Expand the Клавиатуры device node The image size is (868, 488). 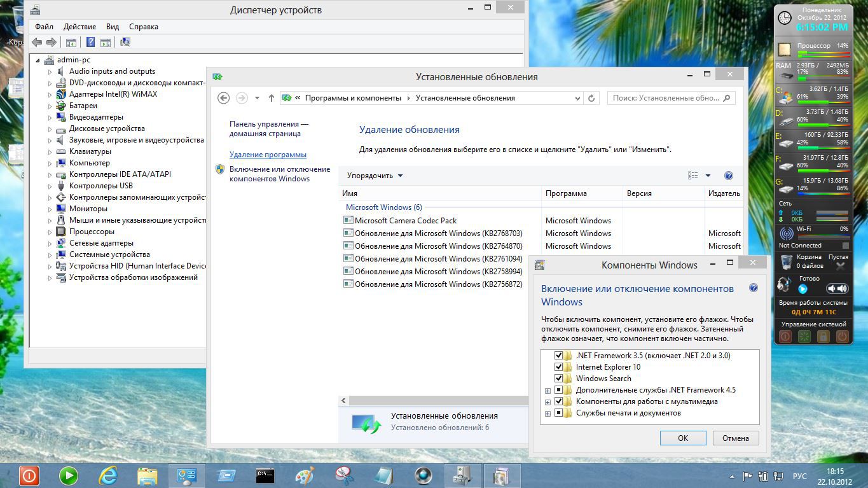pyautogui.click(x=50, y=151)
